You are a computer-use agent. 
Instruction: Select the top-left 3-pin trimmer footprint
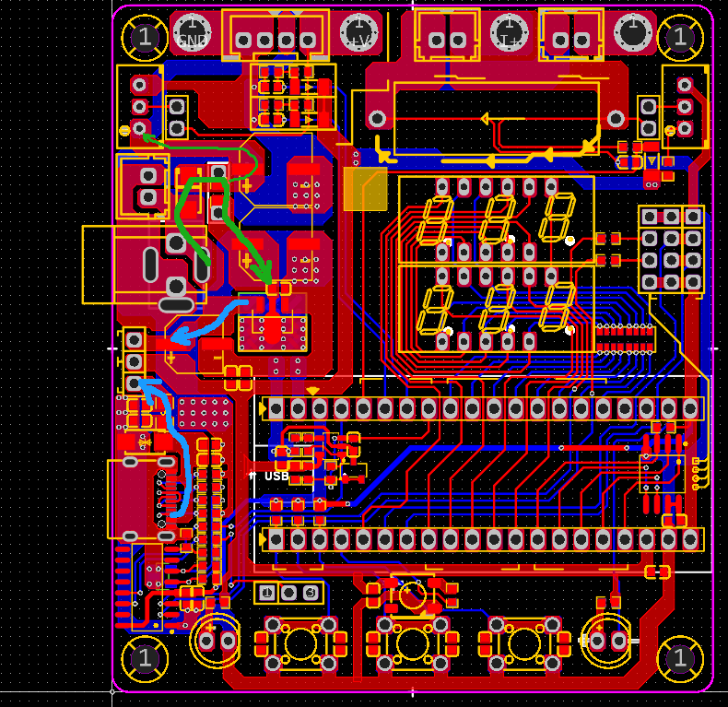pos(140,107)
